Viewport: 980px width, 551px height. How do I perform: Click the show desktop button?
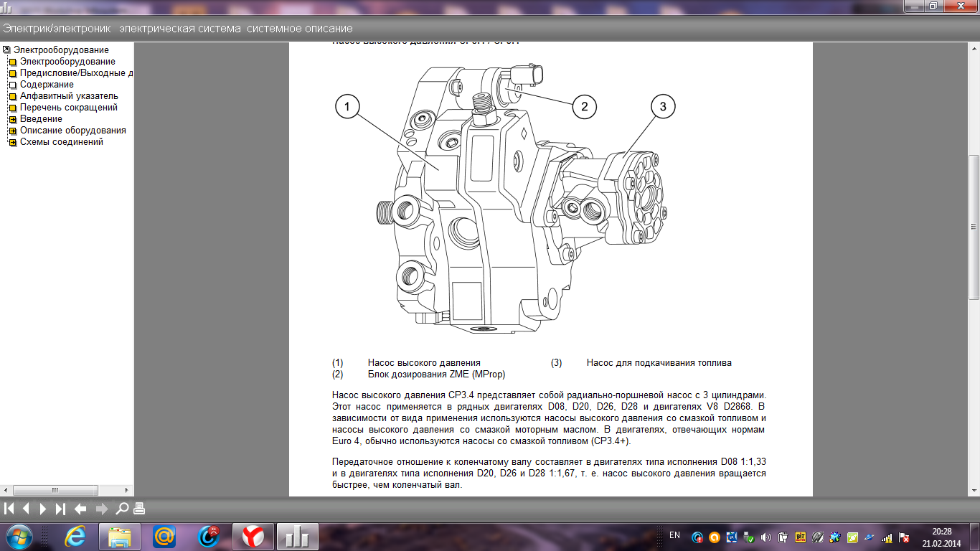tap(975, 537)
